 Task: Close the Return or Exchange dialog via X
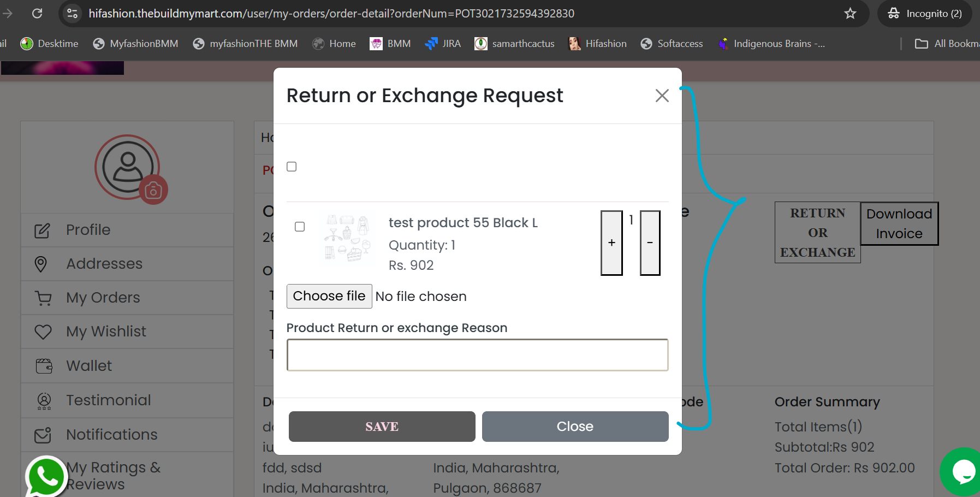click(662, 96)
